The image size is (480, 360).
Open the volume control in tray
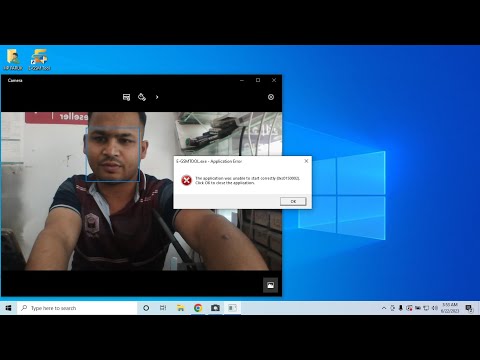pos(435,308)
